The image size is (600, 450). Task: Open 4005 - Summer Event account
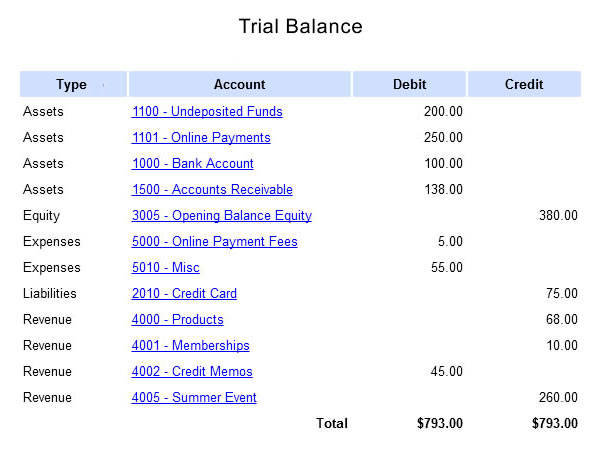(194, 398)
